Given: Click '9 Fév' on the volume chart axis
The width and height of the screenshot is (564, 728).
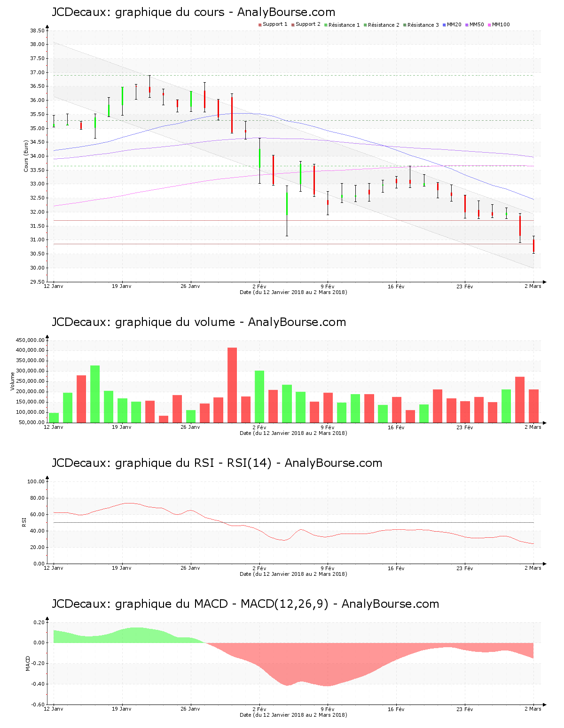Looking at the screenshot, I should pos(328,427).
